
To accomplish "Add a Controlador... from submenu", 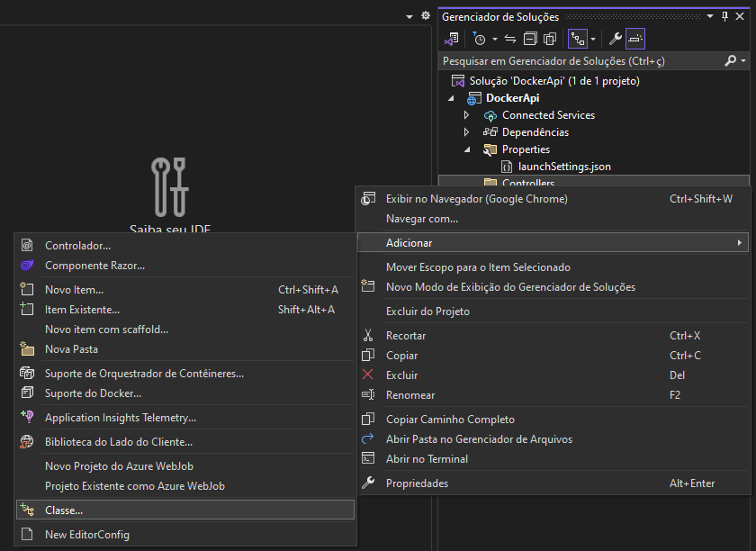I will coord(185,246).
